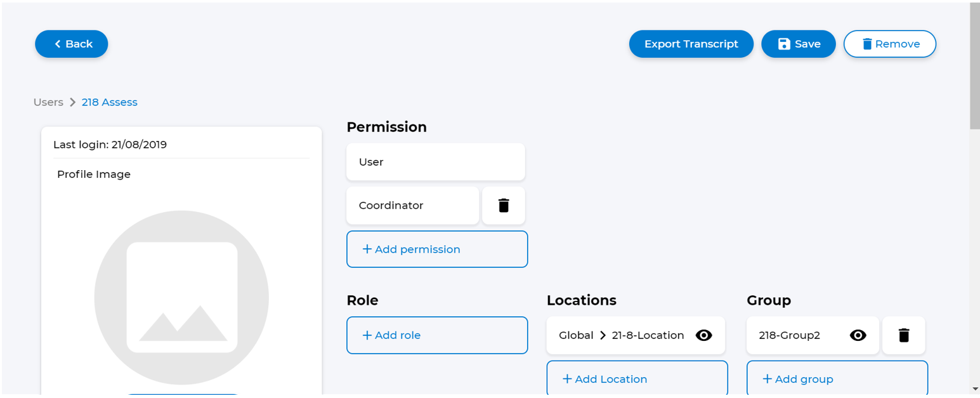
Task: Toggle visibility eye for 21-8-Location
Action: [704, 335]
